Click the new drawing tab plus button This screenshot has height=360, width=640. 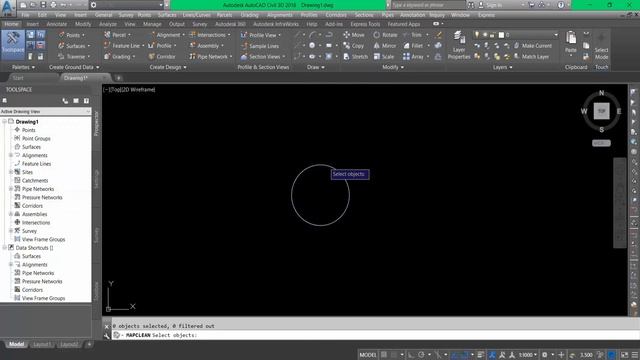pos(118,78)
